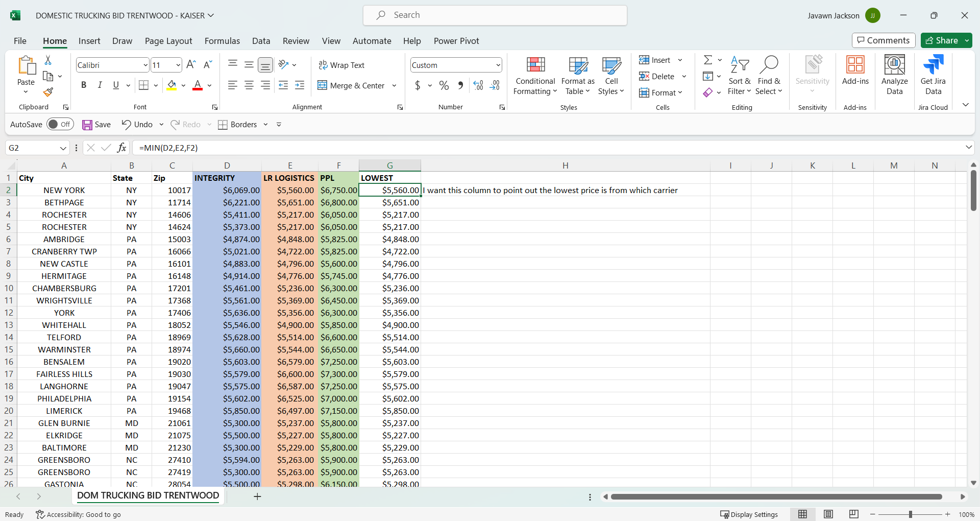Open the Fill Color dropdown arrow

click(x=184, y=85)
